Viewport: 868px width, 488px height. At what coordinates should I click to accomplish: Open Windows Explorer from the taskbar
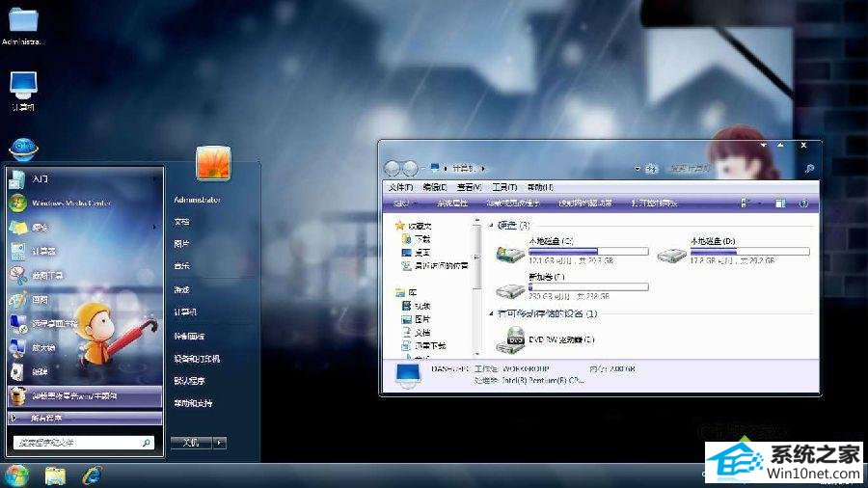click(55, 475)
